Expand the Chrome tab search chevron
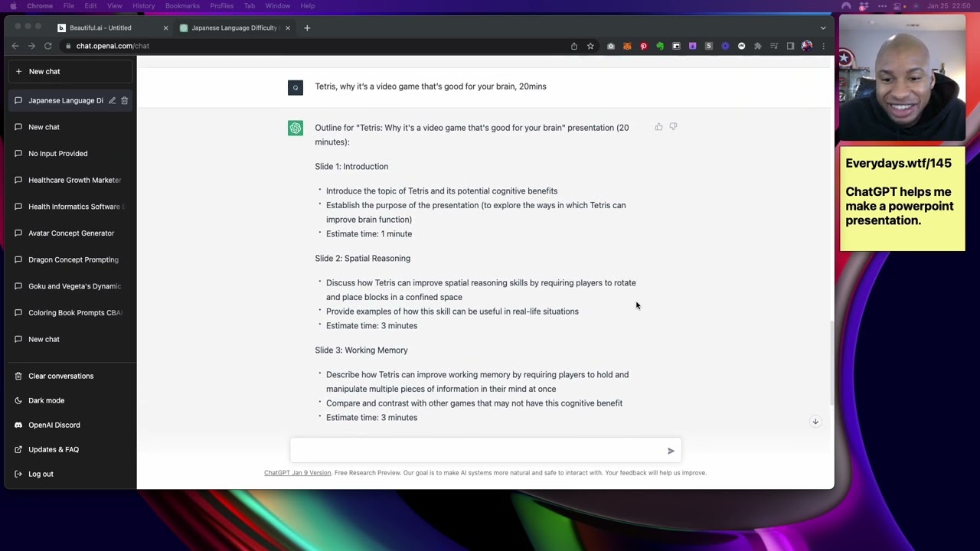Screen dimensions: 980x551 [823, 28]
